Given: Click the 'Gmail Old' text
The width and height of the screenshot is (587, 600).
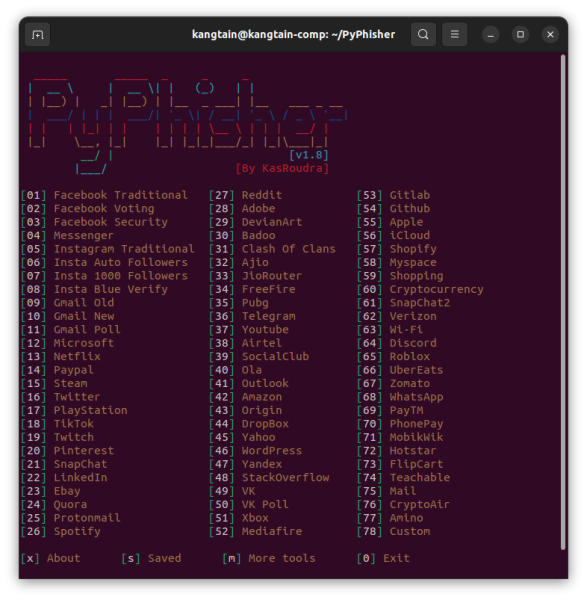Looking at the screenshot, I should 83,303.
